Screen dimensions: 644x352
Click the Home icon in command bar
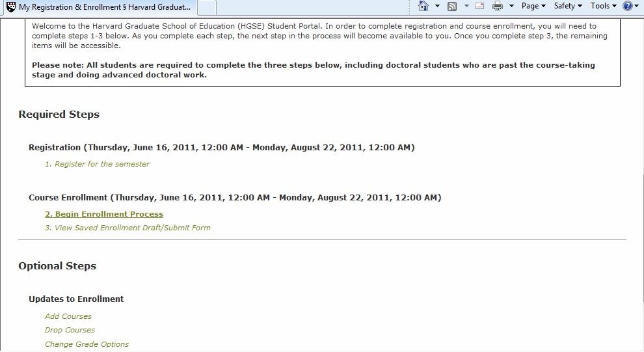(x=423, y=6)
